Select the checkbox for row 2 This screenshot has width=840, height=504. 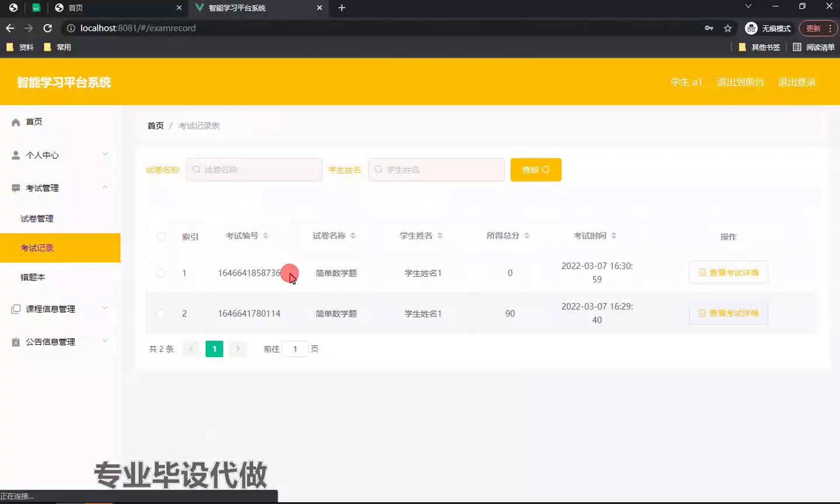pyautogui.click(x=160, y=314)
